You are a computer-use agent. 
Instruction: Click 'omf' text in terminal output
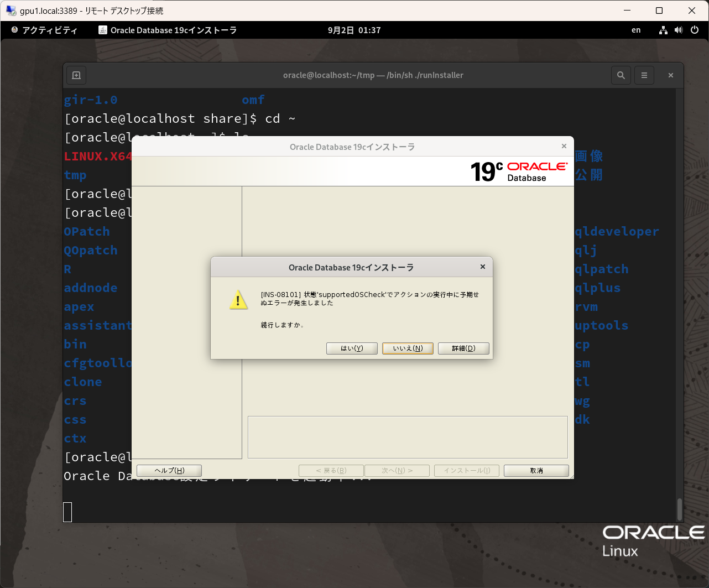[253, 100]
